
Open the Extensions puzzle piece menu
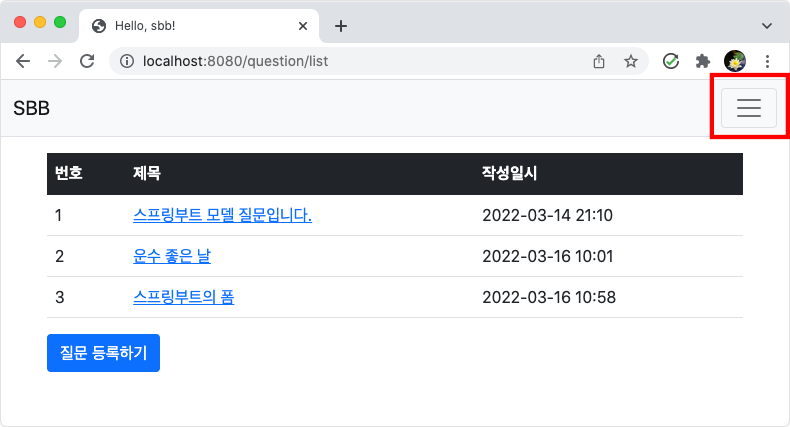pyautogui.click(x=703, y=61)
